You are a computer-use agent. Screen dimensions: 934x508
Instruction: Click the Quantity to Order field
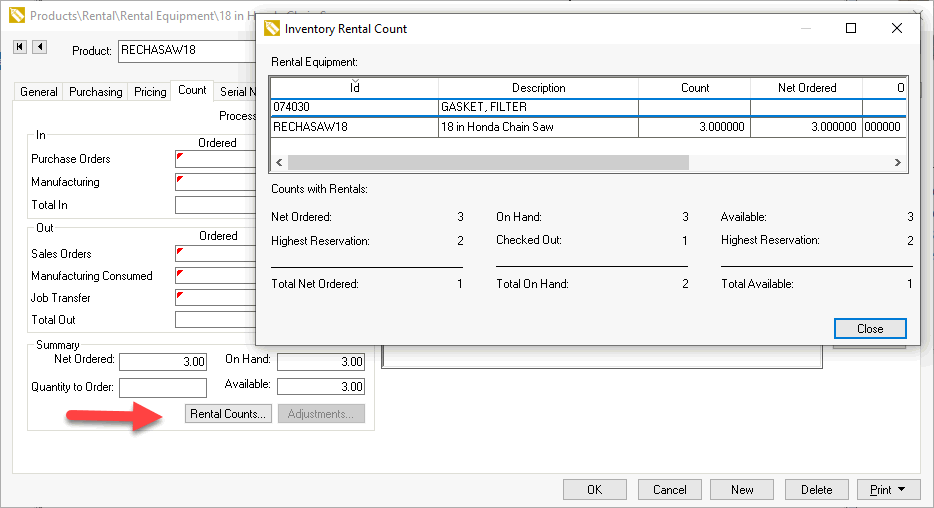(x=163, y=387)
